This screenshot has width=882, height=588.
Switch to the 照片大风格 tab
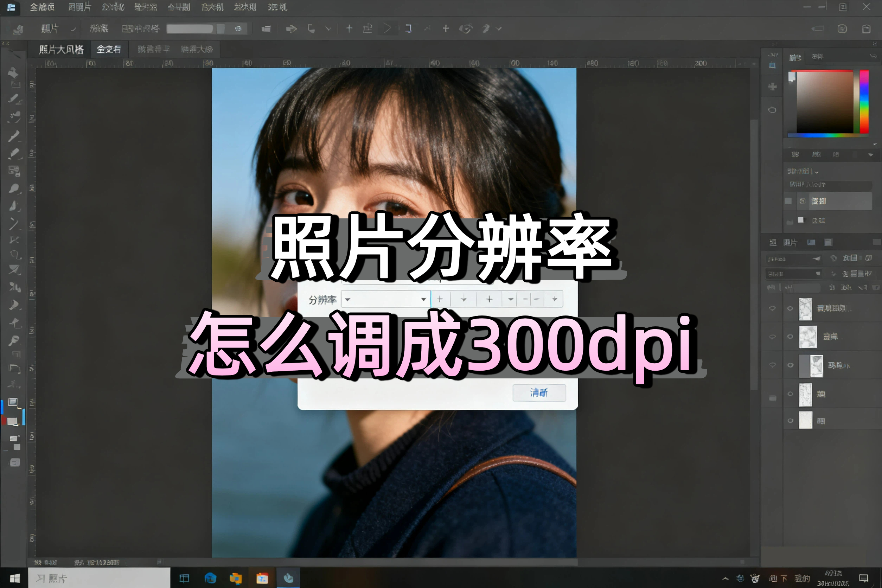pyautogui.click(x=58, y=49)
